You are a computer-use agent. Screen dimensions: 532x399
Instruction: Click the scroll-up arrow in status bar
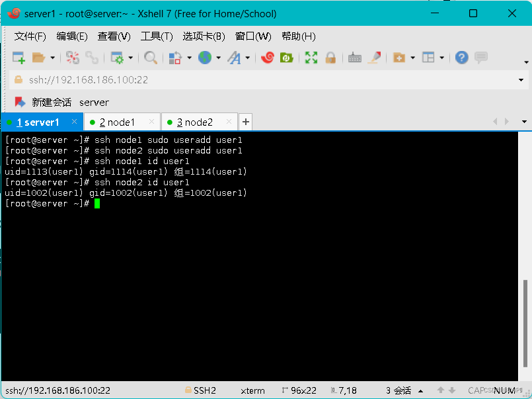tap(441, 390)
